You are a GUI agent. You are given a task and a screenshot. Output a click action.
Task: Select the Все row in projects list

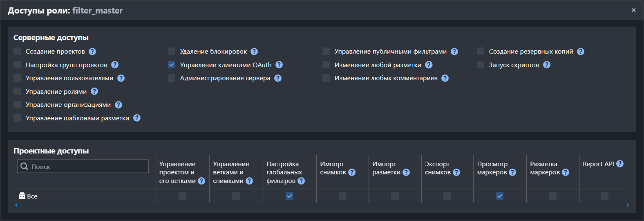pos(32,196)
